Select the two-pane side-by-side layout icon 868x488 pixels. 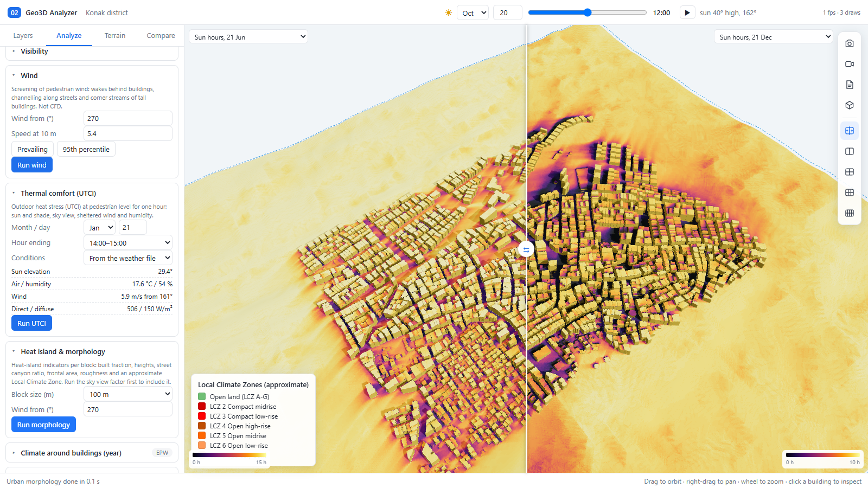(x=850, y=151)
